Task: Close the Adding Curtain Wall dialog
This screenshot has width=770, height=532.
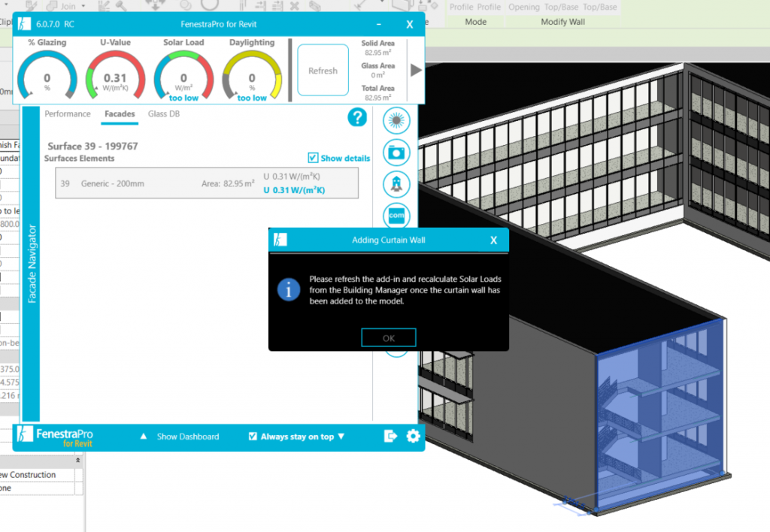Action: [x=493, y=240]
